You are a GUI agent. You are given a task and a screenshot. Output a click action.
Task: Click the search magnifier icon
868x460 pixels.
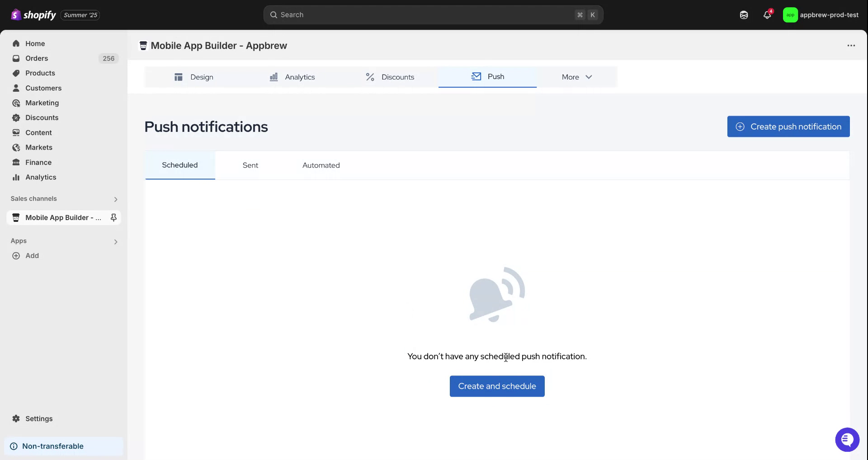click(x=274, y=15)
